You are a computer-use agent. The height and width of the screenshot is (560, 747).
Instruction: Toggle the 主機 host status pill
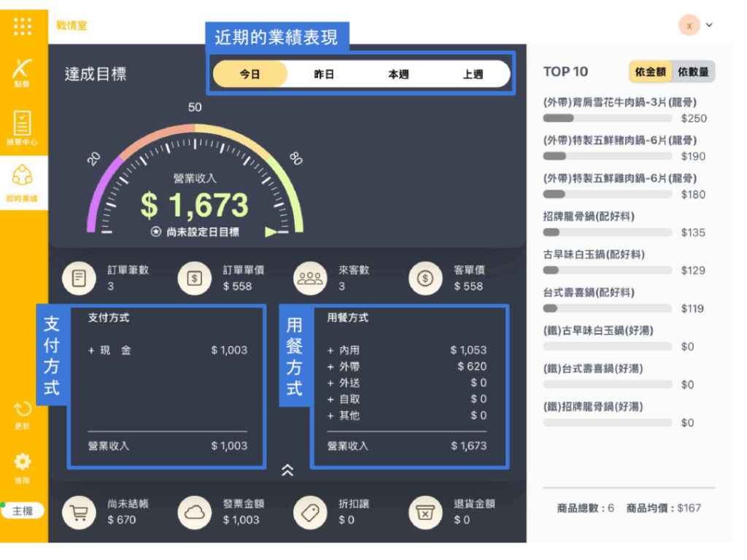(23, 511)
